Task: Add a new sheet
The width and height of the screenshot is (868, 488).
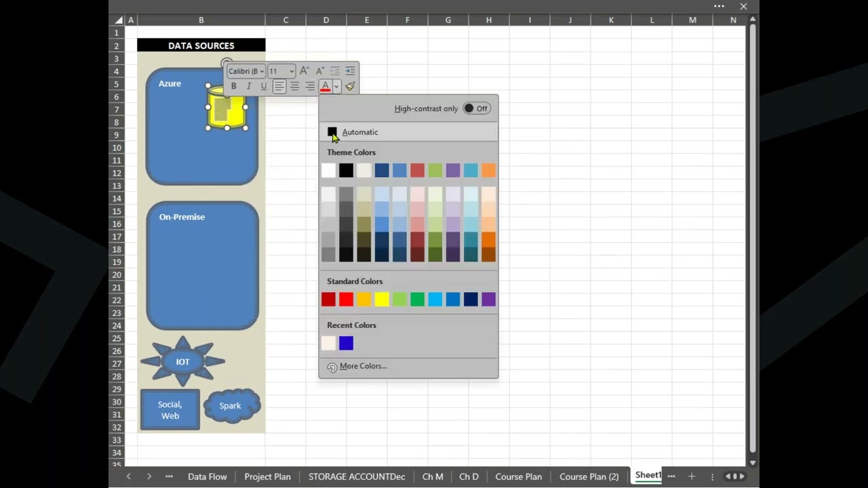Action: click(692, 476)
